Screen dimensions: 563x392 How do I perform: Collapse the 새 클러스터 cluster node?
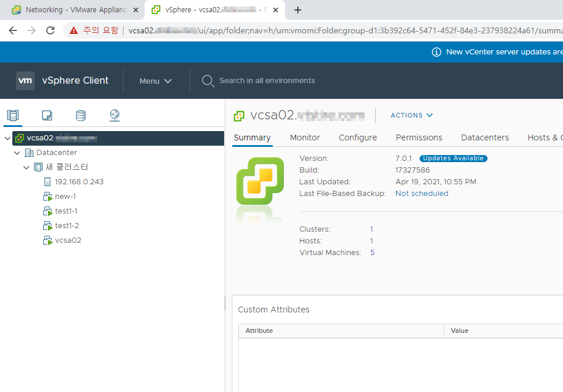26,167
